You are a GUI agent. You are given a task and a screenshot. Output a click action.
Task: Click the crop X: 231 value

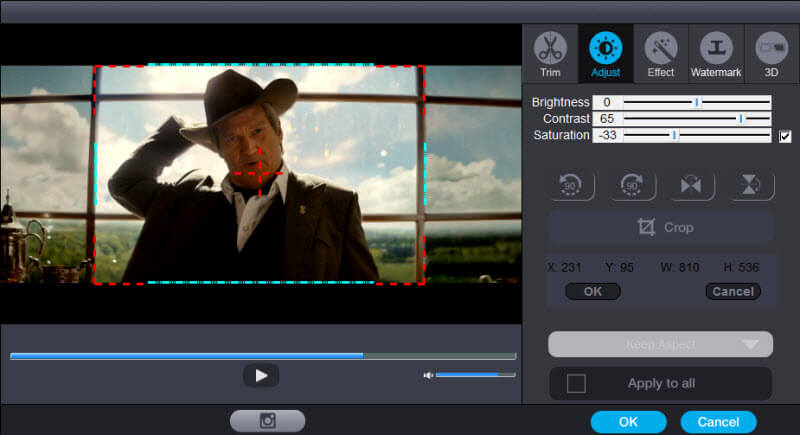[564, 267]
